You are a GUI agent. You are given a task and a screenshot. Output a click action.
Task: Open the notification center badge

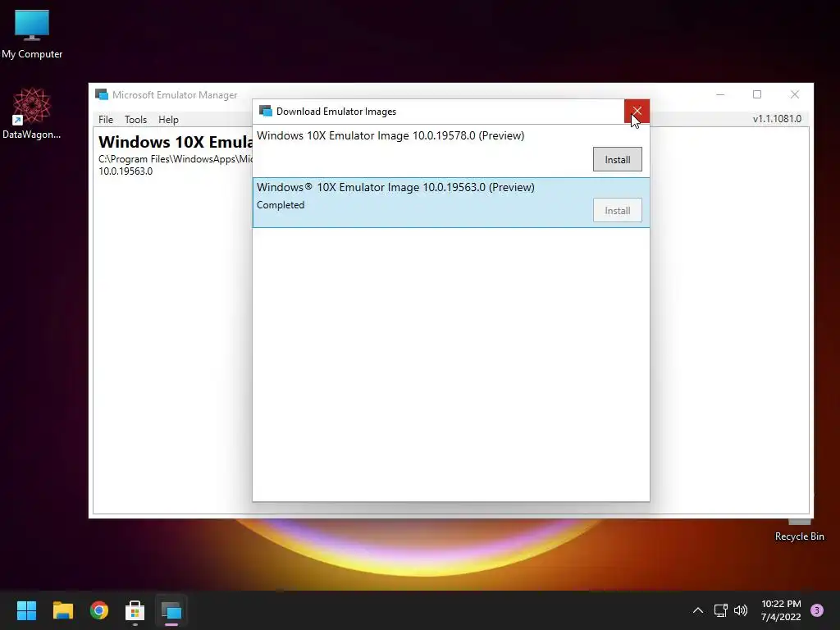(816, 610)
